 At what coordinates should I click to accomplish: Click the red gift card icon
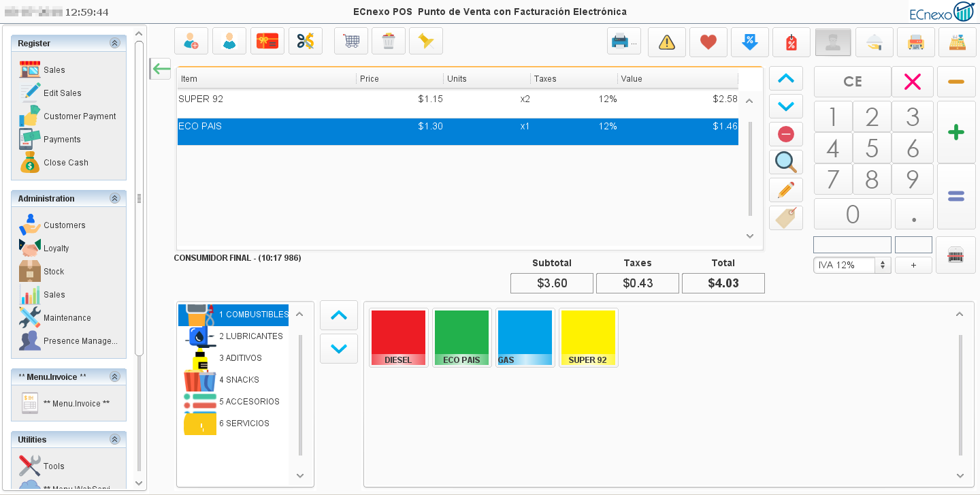(x=267, y=42)
